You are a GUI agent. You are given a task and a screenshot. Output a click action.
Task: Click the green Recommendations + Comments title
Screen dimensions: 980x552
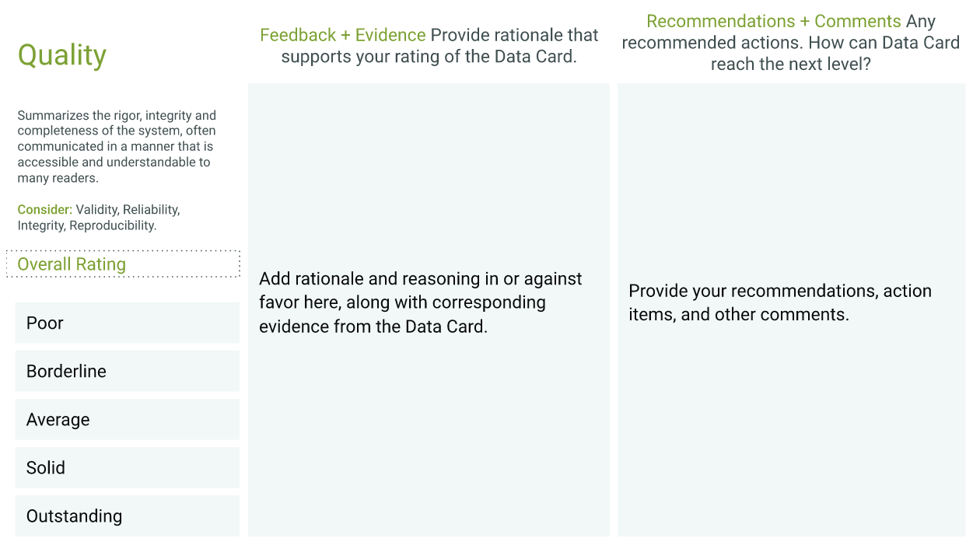pos(773,22)
